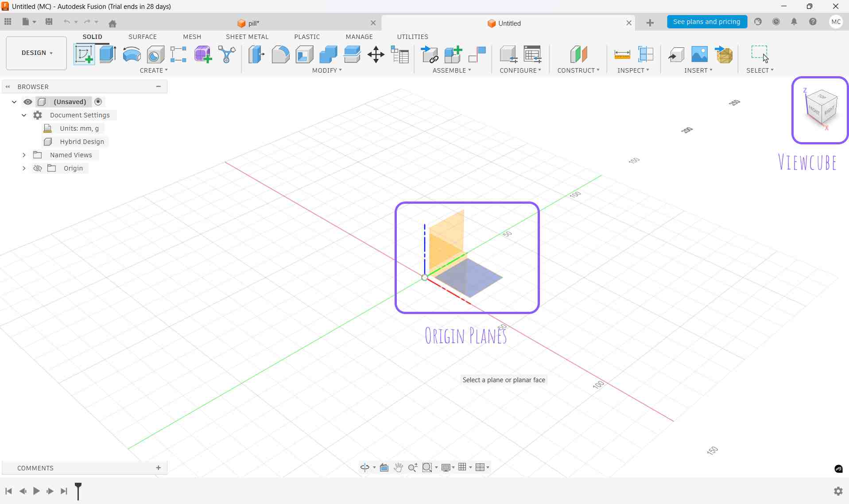Switch to the UTILITIES tab
Image resolution: width=849 pixels, height=504 pixels.
(413, 37)
